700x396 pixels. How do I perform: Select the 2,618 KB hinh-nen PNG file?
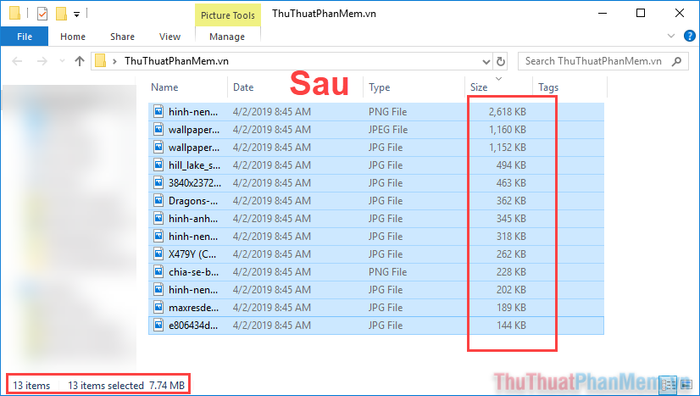(376, 112)
